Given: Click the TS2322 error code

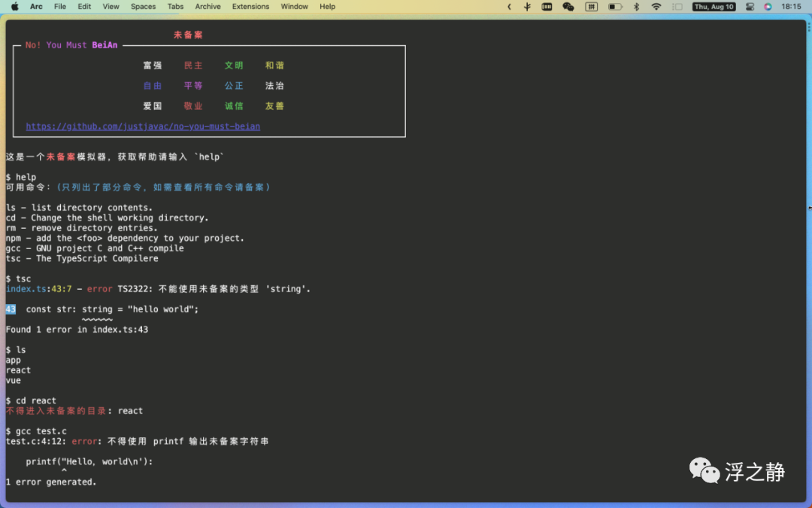Looking at the screenshot, I should tap(132, 289).
